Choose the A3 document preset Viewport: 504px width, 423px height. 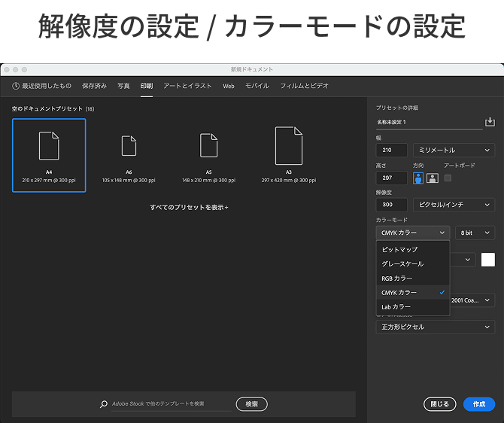tap(288, 155)
